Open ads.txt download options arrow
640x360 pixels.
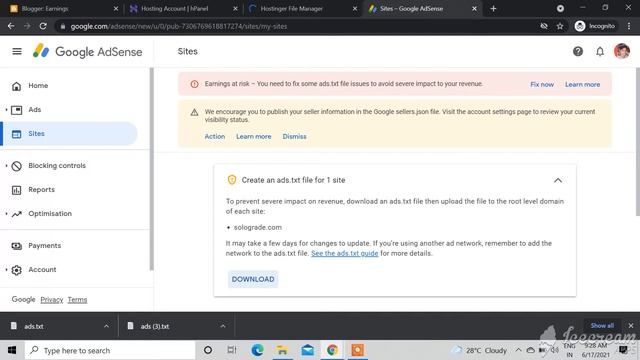coord(106,326)
